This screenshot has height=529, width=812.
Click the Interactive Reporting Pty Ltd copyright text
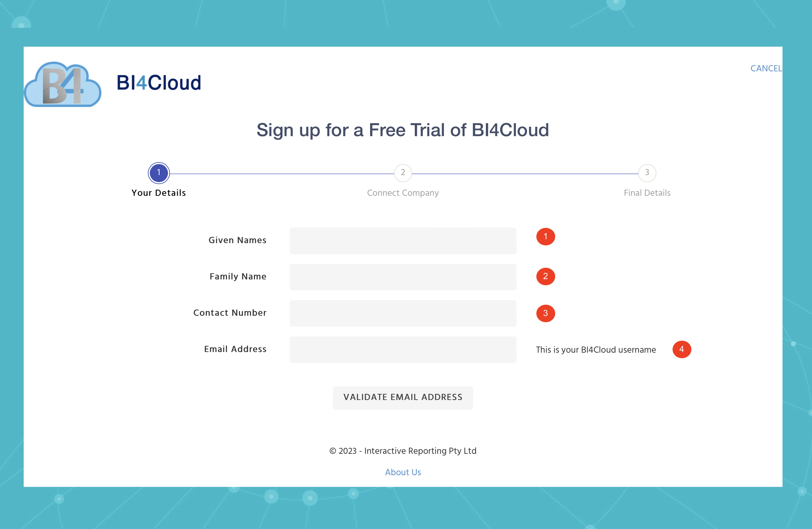[x=403, y=451]
